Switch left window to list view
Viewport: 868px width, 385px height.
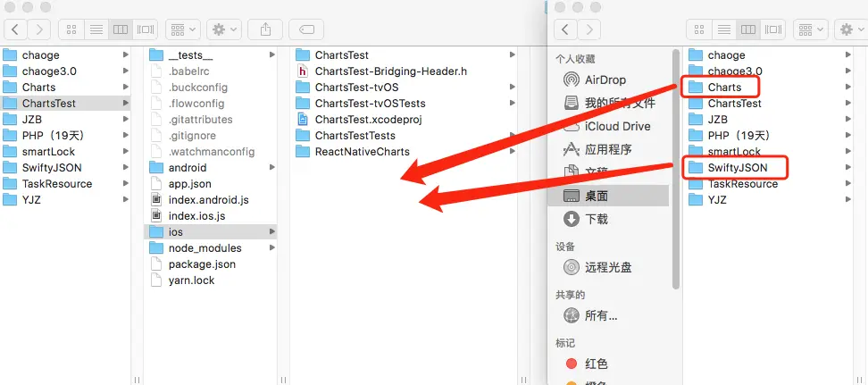click(96, 29)
